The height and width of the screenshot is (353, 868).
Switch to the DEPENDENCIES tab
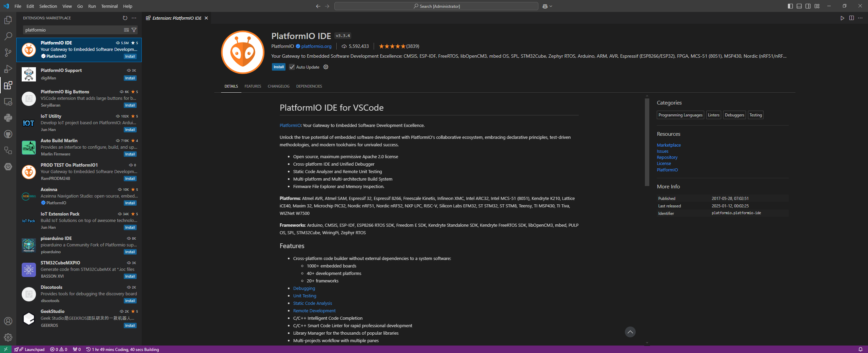tap(309, 86)
